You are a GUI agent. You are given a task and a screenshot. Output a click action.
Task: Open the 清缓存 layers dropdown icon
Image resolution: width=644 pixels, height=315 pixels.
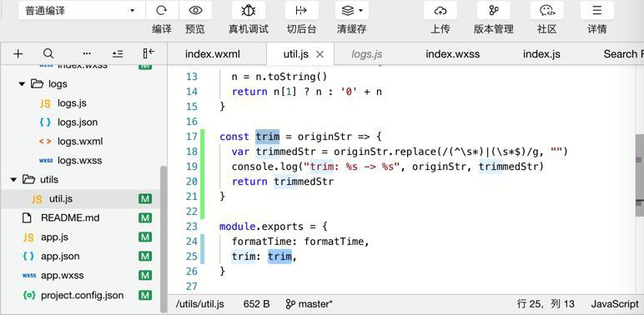[351, 10]
